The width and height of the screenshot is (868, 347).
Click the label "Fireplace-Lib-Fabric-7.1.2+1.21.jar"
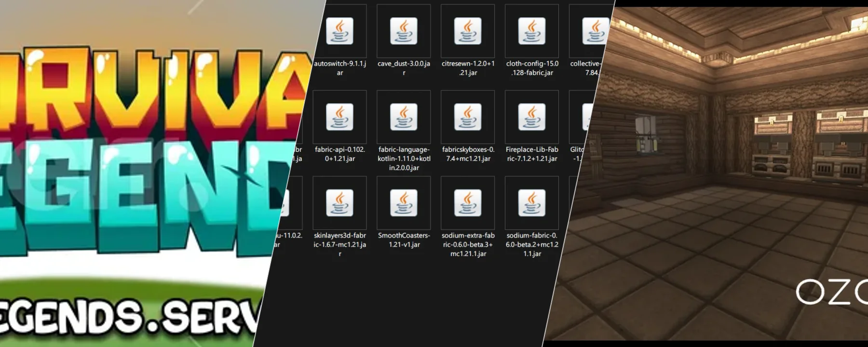coord(532,154)
